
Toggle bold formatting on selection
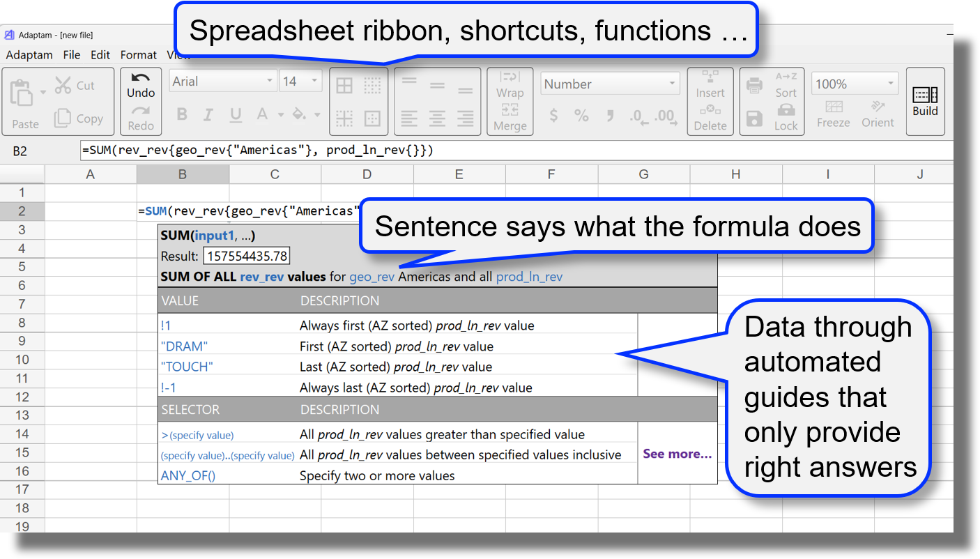[x=182, y=114]
